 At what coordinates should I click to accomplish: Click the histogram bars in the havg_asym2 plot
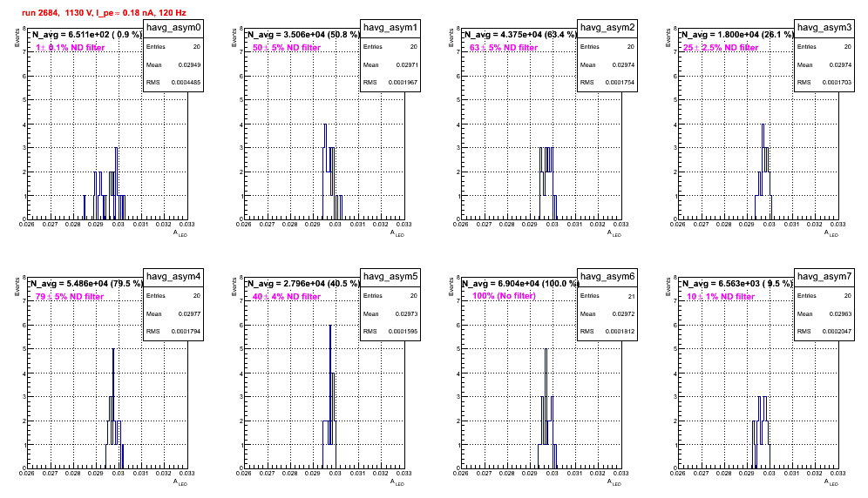(x=547, y=184)
